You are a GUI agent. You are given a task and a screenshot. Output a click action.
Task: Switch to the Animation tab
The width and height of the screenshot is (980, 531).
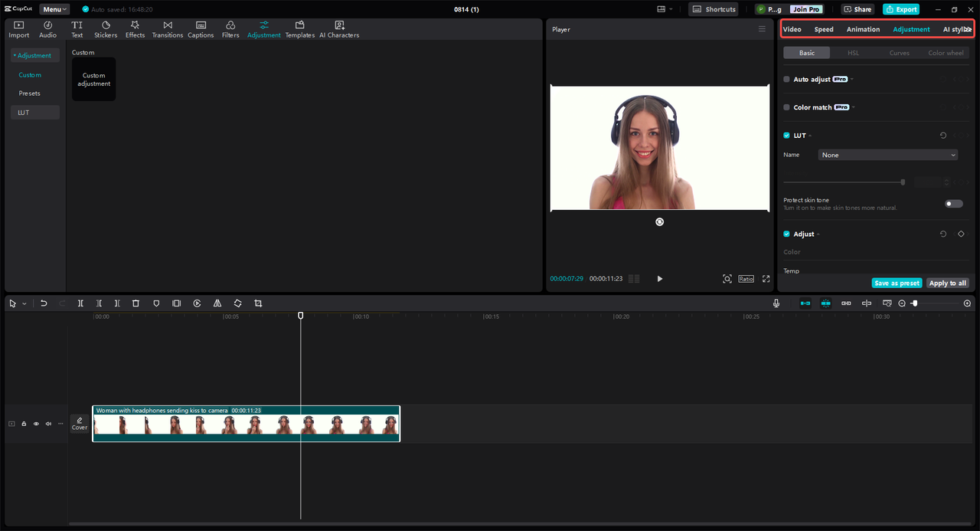tap(863, 29)
